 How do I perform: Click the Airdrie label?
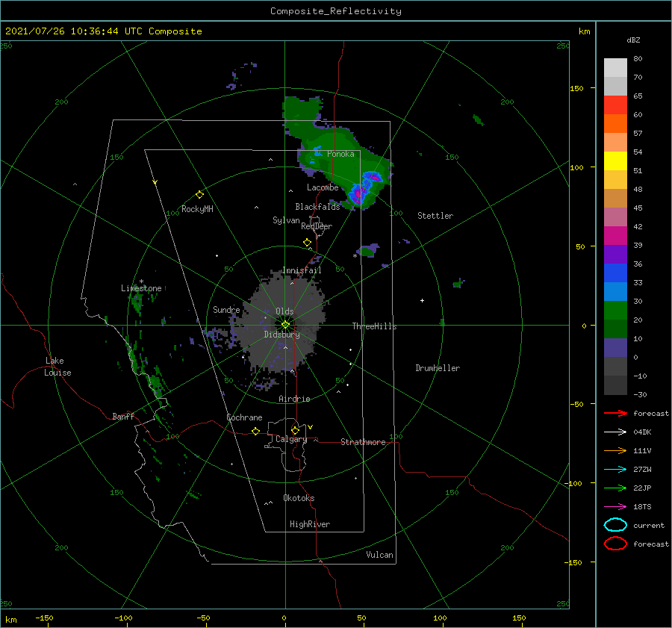(x=294, y=399)
